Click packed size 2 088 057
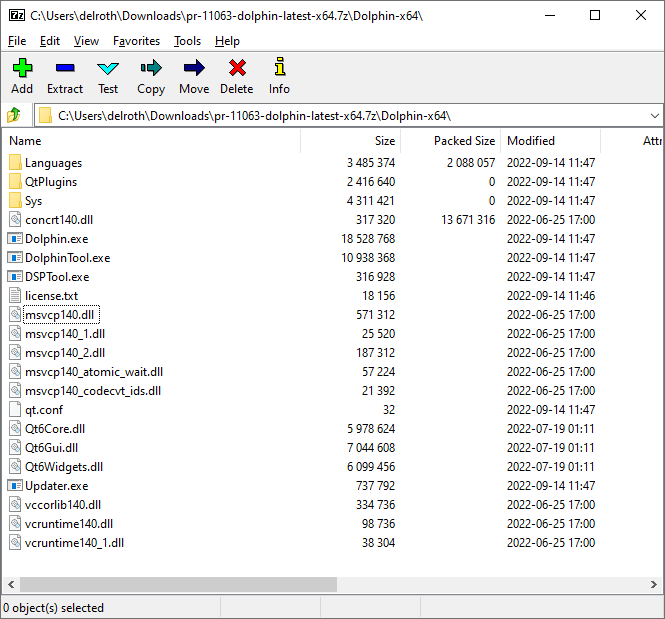This screenshot has height=619, width=665. (x=471, y=162)
